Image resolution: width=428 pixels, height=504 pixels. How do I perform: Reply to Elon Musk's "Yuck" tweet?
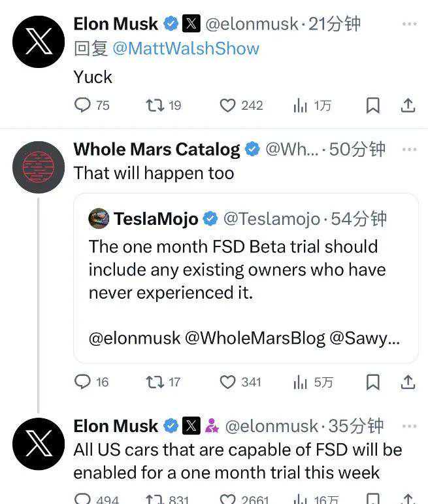82,105
